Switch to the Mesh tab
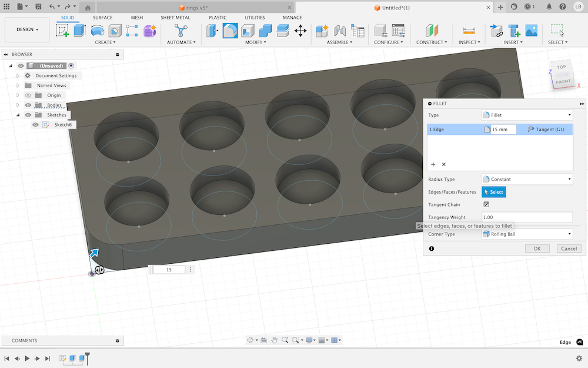This screenshot has height=368, width=588. (137, 18)
